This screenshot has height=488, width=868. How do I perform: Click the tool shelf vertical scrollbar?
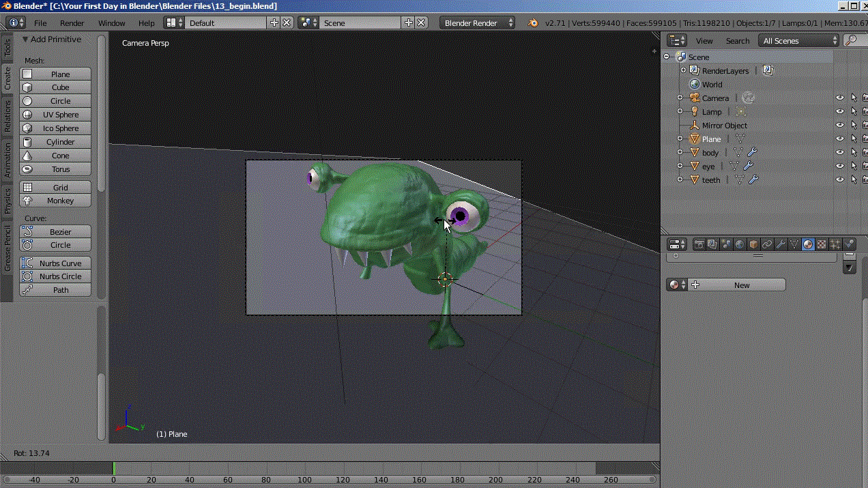click(102, 113)
